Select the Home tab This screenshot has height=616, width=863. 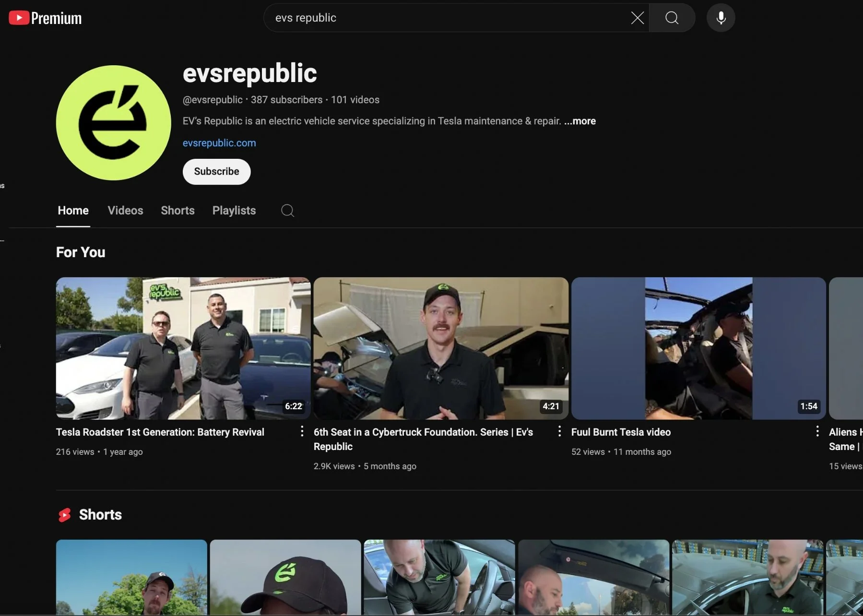[x=73, y=211]
